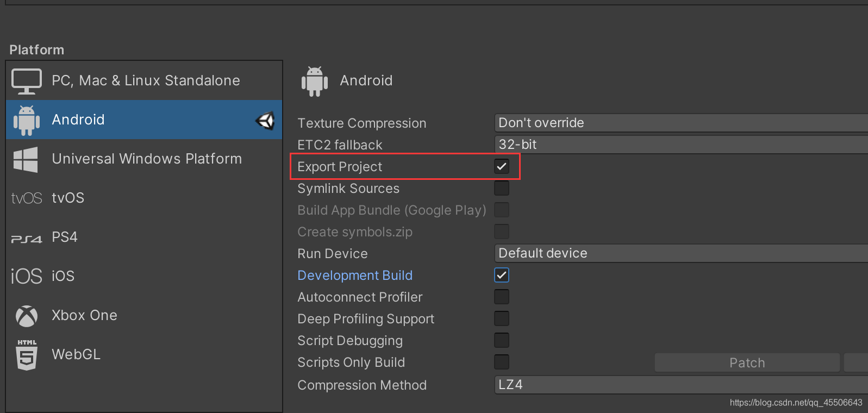Click the Compression Method label

coord(362,385)
